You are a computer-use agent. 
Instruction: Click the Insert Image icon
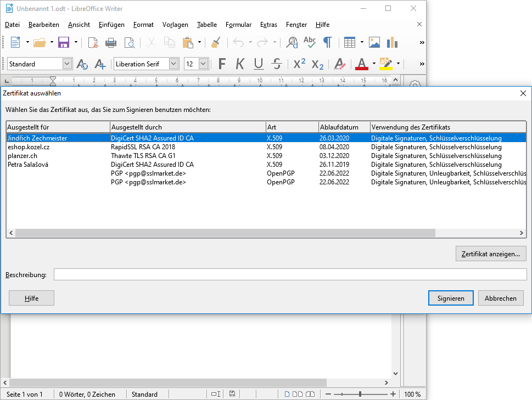click(374, 43)
